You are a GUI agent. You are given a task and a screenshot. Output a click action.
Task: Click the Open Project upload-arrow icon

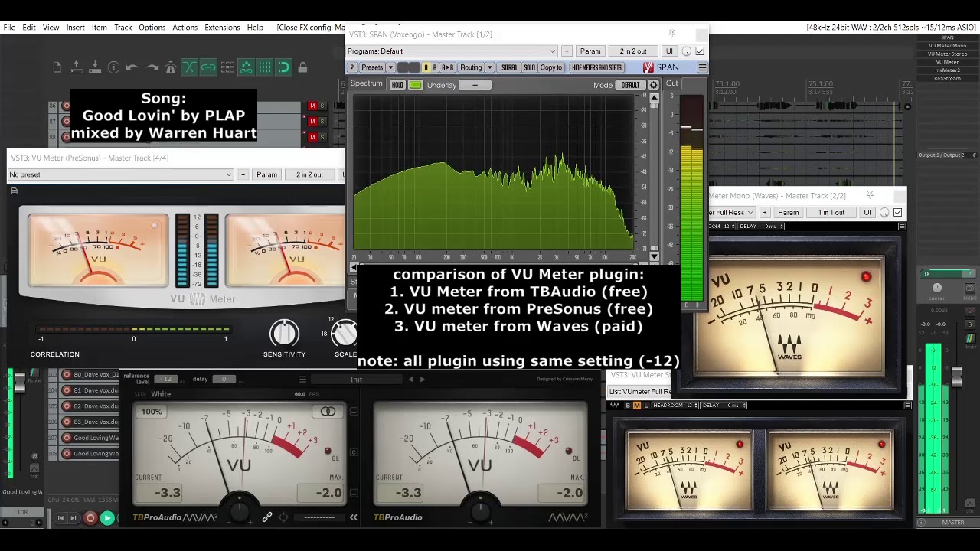(x=76, y=67)
